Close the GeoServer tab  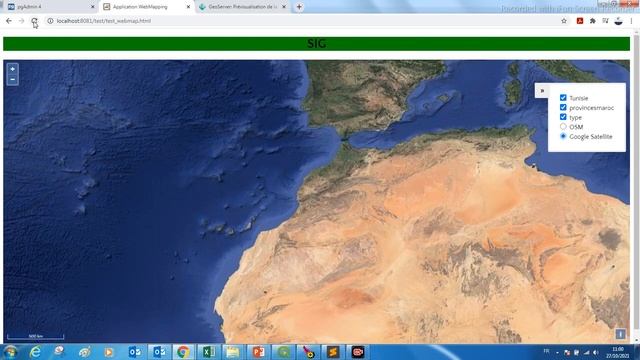pos(284,7)
